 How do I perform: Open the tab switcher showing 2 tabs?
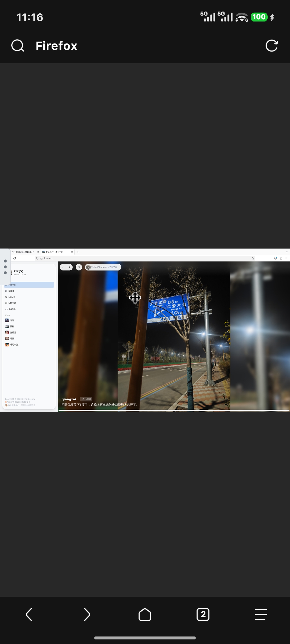coord(203,614)
